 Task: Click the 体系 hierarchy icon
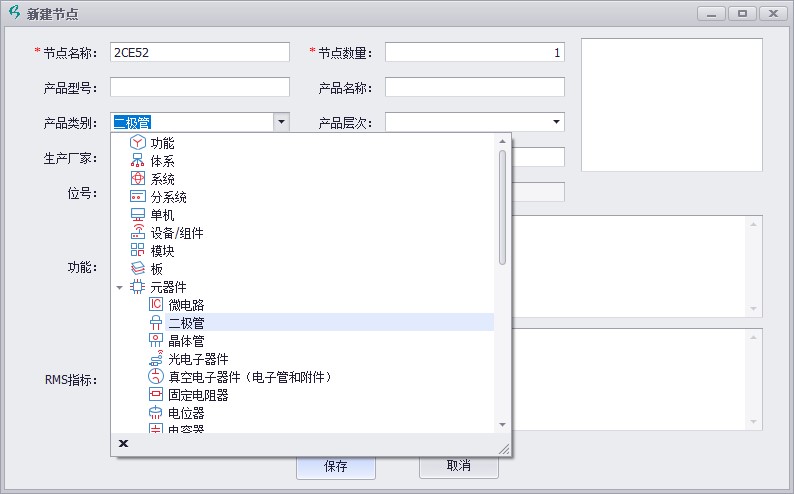click(138, 161)
